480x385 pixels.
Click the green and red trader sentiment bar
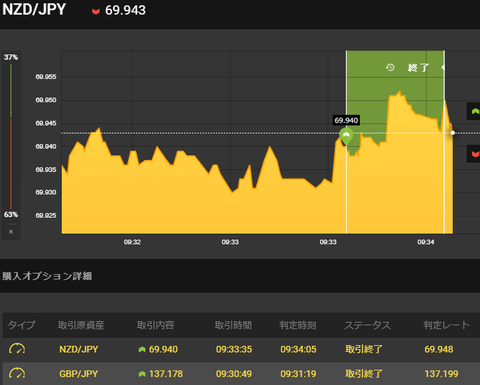[11, 136]
